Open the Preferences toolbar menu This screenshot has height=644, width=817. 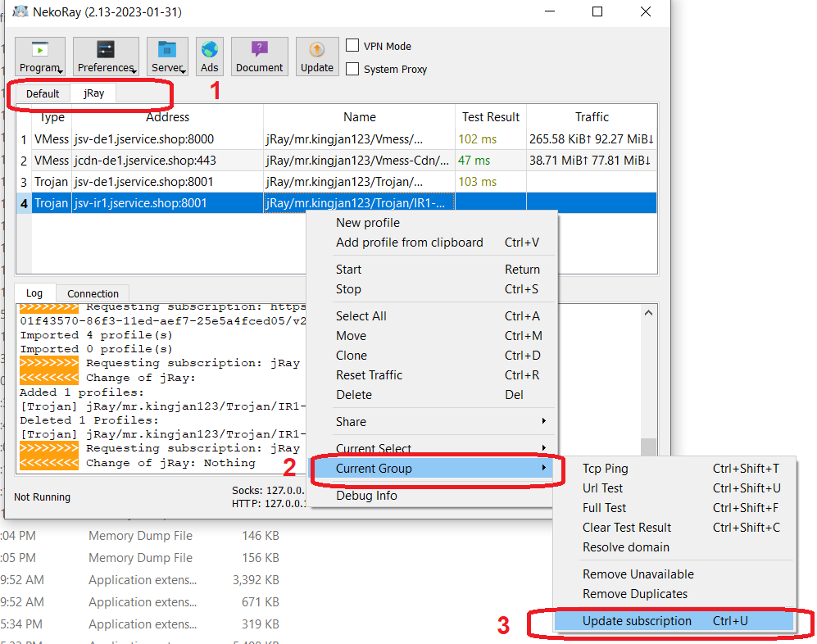(106, 57)
